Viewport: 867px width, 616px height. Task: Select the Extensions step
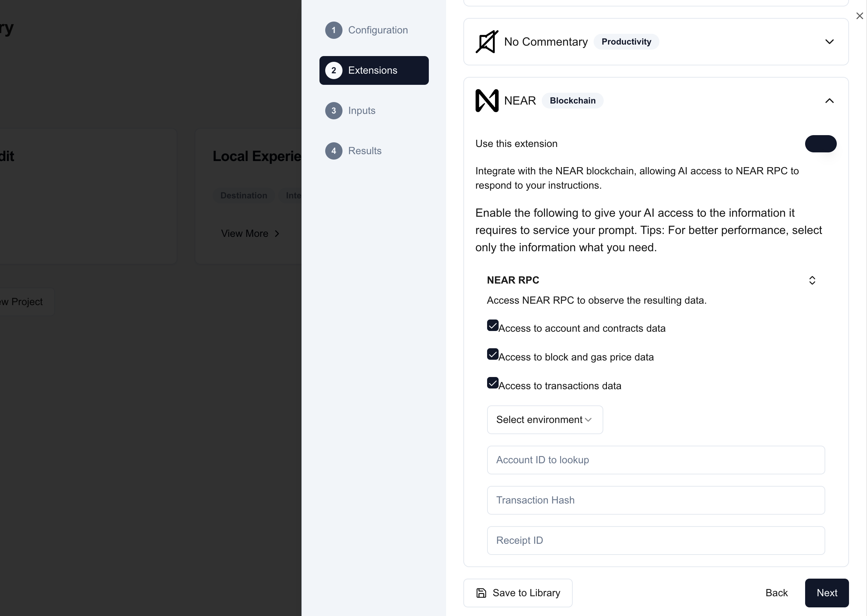pos(374,70)
